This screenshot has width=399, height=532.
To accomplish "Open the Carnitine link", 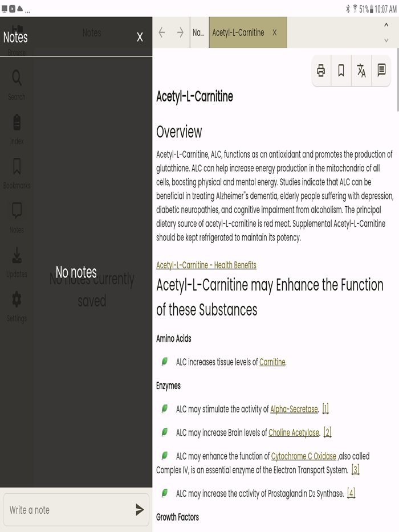I will click(272, 362).
